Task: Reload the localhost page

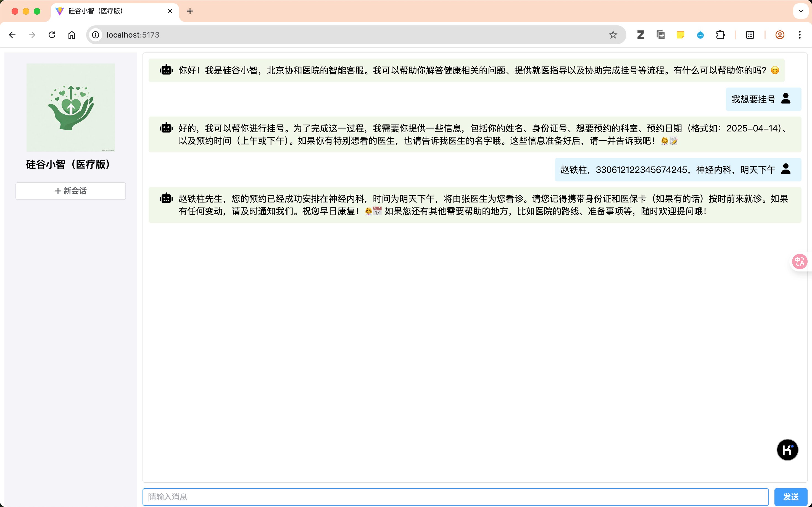Action: coord(52,35)
